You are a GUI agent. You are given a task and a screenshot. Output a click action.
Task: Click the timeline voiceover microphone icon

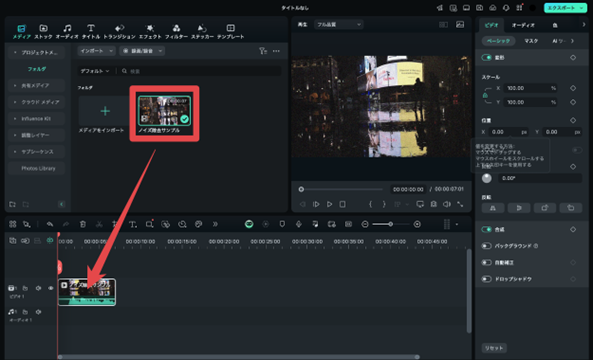coord(298,224)
